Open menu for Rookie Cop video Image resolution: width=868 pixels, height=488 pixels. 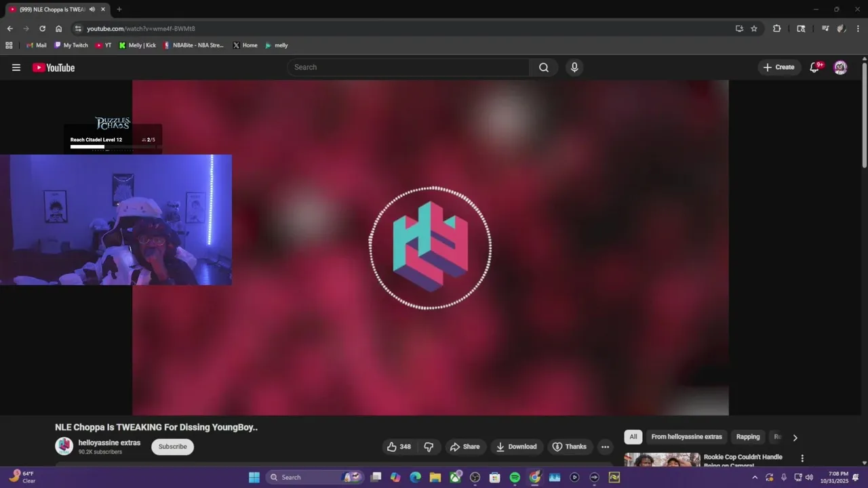click(802, 458)
